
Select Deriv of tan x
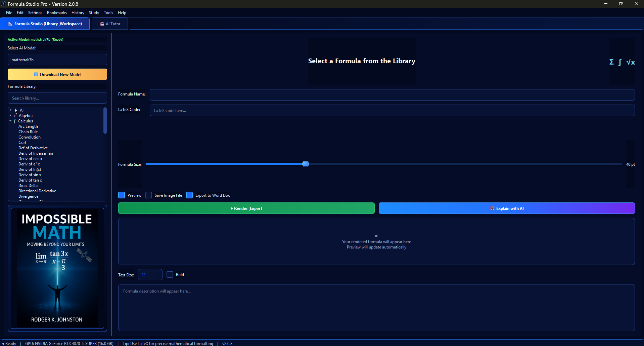tap(30, 180)
